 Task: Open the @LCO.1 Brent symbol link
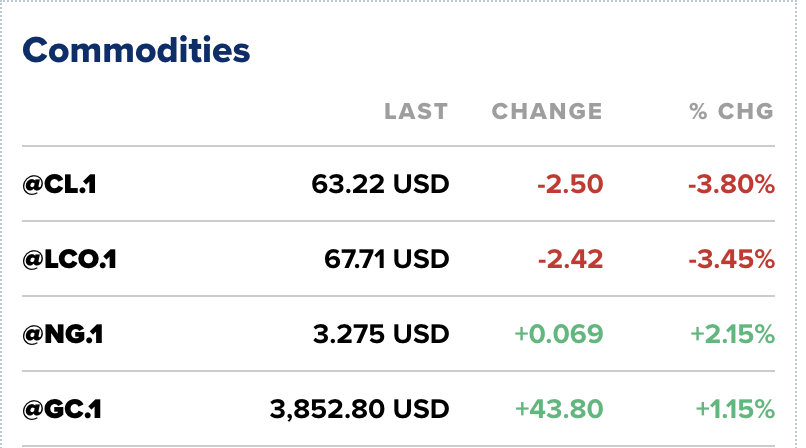pyautogui.click(x=70, y=259)
